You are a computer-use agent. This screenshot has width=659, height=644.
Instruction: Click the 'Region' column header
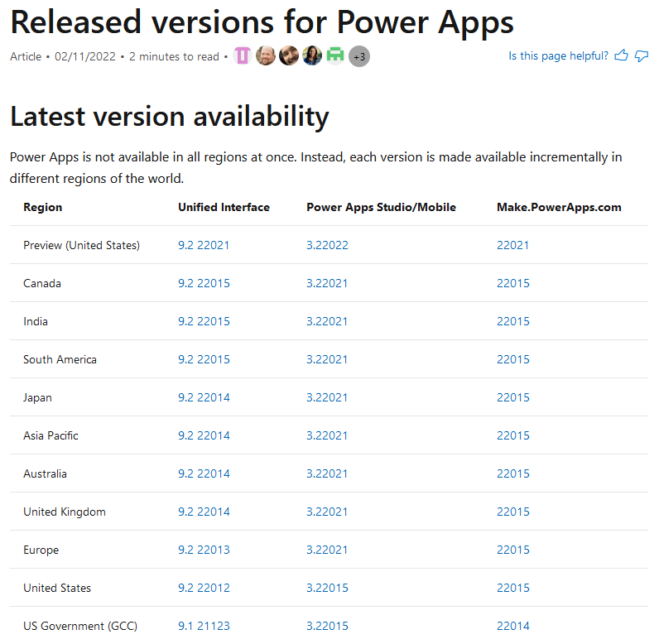coord(43,208)
